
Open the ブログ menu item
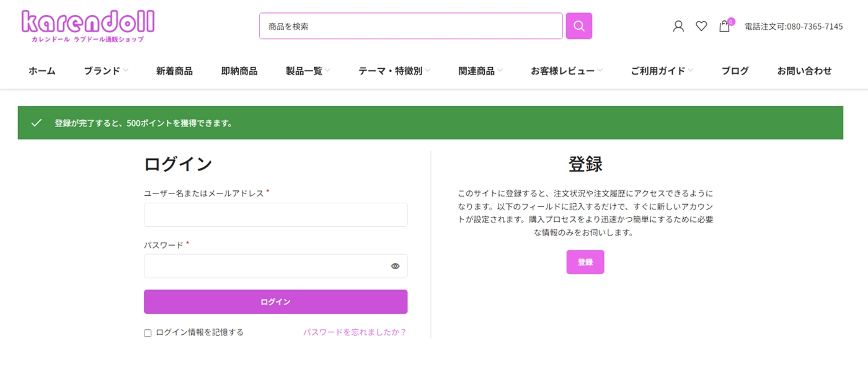735,71
